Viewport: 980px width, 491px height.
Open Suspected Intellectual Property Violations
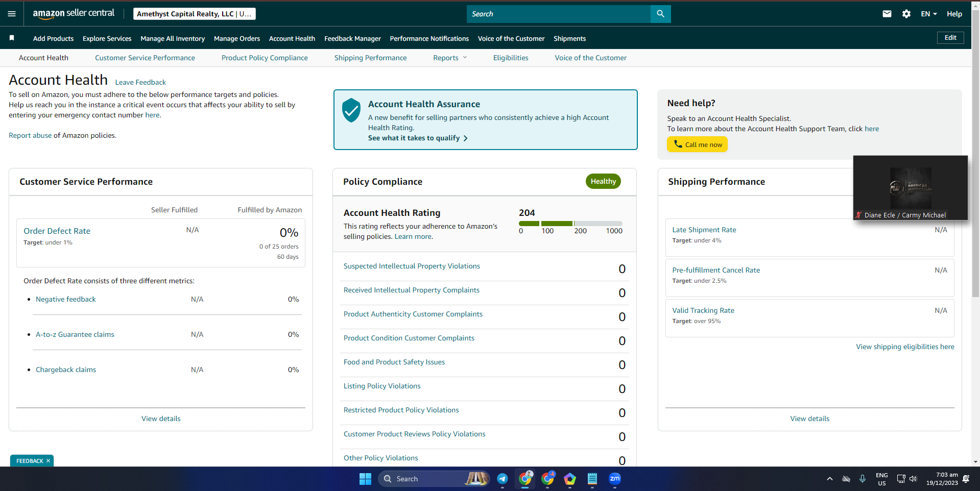[412, 266]
